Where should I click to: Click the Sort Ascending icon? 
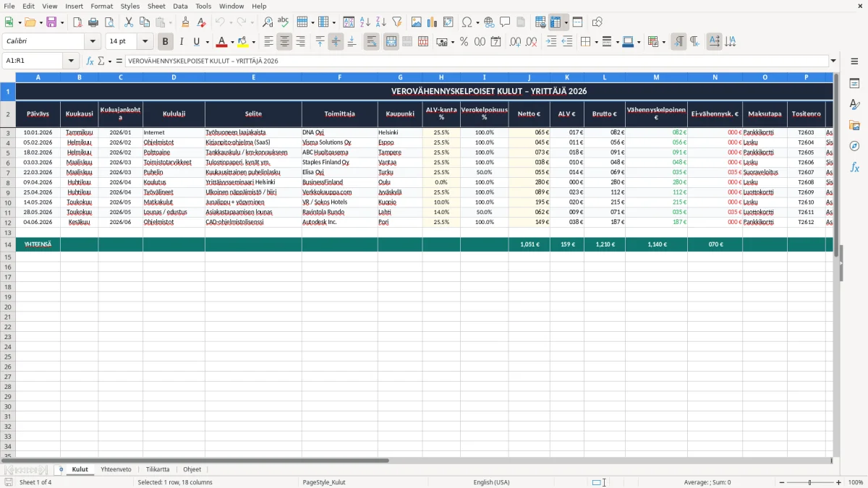365,22
